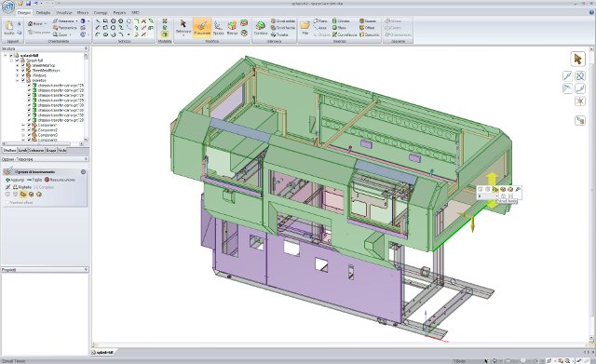Viewport: 596px width, 364px height.
Task: Click the Offset tool in Inserisci group
Action: click(367, 28)
